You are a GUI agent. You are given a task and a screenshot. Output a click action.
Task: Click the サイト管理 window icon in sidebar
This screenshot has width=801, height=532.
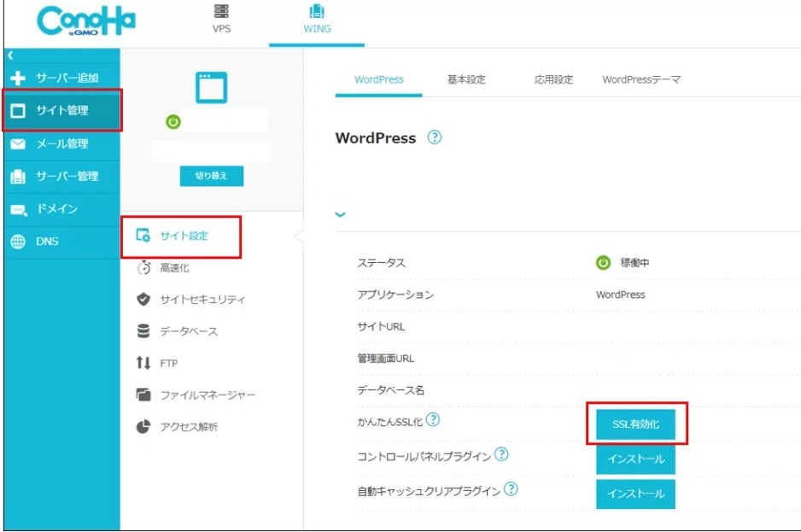(18, 111)
